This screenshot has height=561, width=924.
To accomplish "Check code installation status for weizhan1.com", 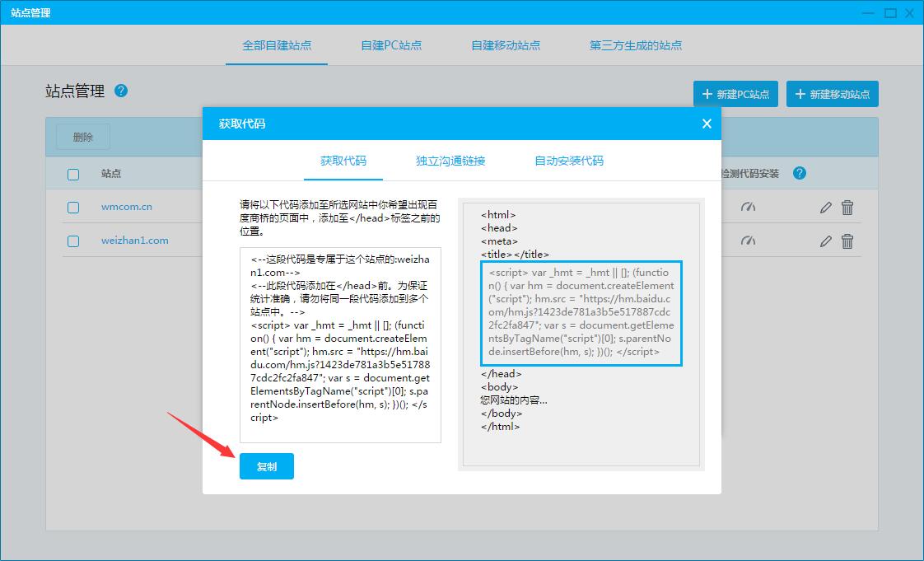I will pos(748,241).
